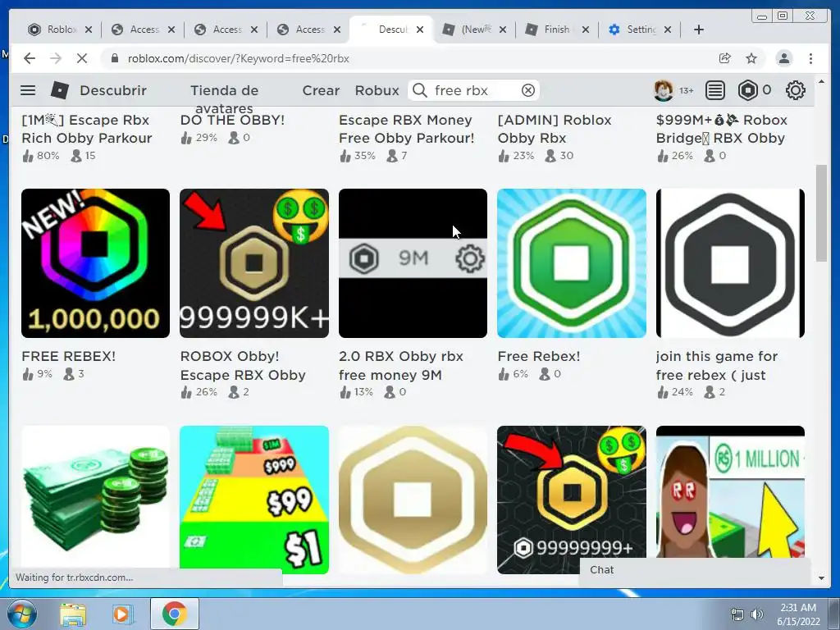This screenshot has height=630, width=840.
Task: Open the black Robux logo game thumbnail
Action: 730,263
